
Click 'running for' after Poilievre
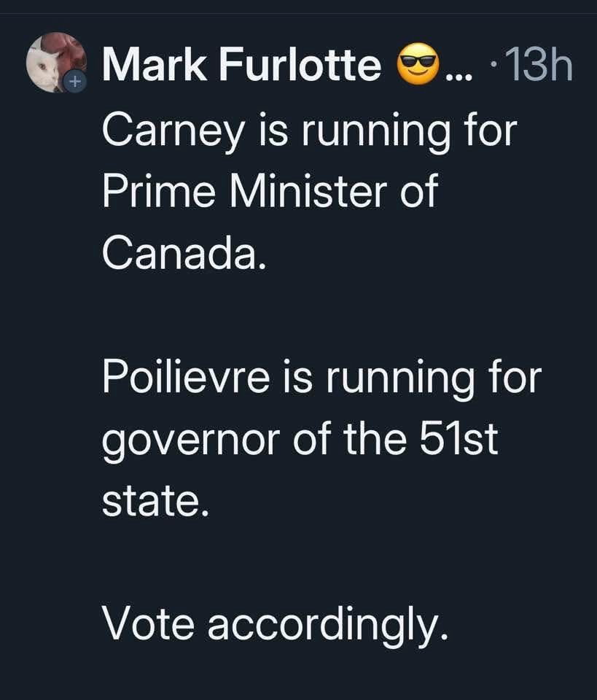coord(433,379)
